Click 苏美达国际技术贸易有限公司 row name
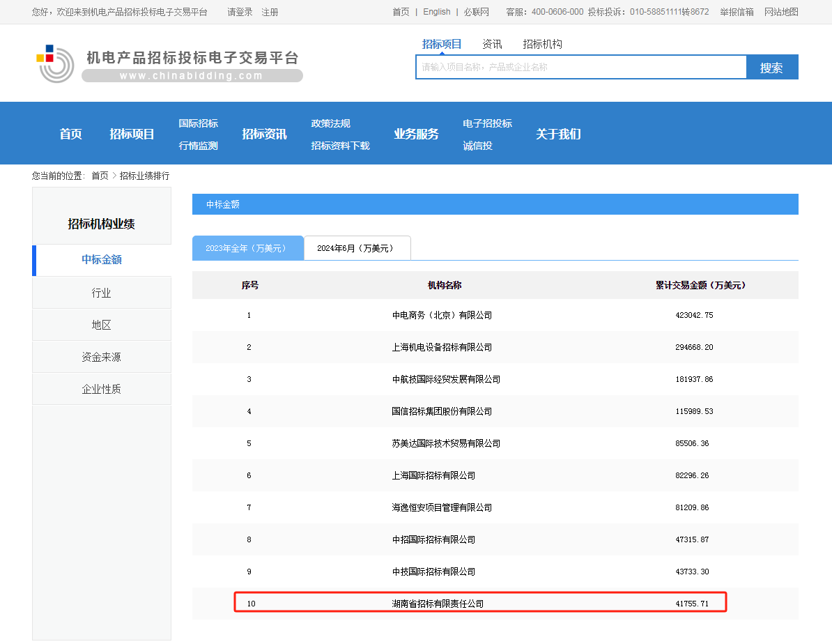The width and height of the screenshot is (832, 644). coord(446,443)
